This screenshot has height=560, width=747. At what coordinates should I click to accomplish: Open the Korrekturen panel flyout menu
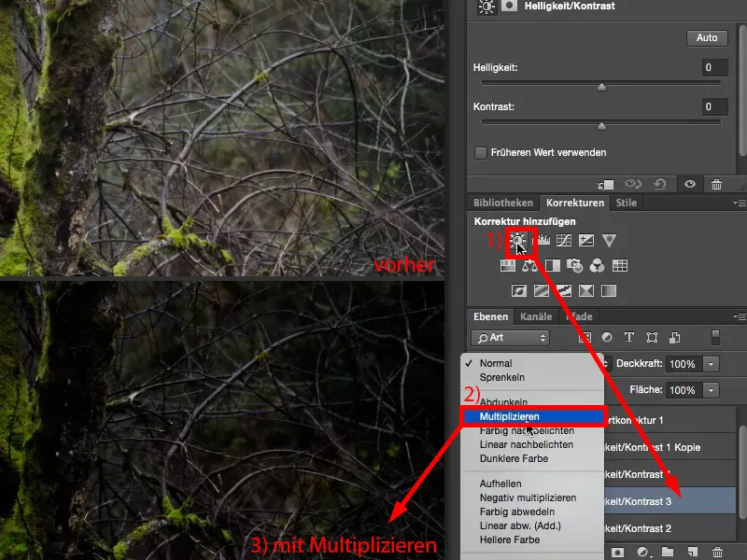pyautogui.click(x=740, y=203)
